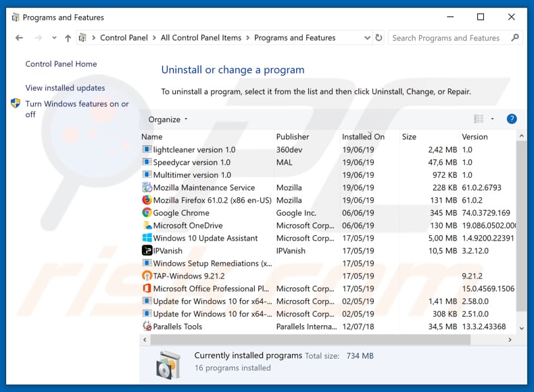This screenshot has height=392, width=534.
Task: Click the Control Panel breadcrumb
Action: pyautogui.click(x=124, y=37)
